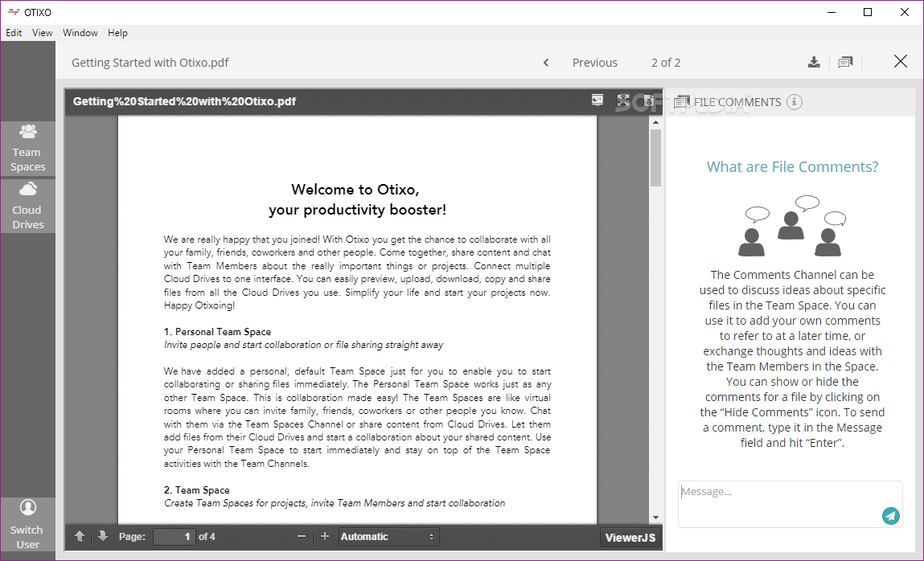924x561 pixels.
Task: Click the PDF vertical scrollbar thumb
Action: click(x=655, y=158)
